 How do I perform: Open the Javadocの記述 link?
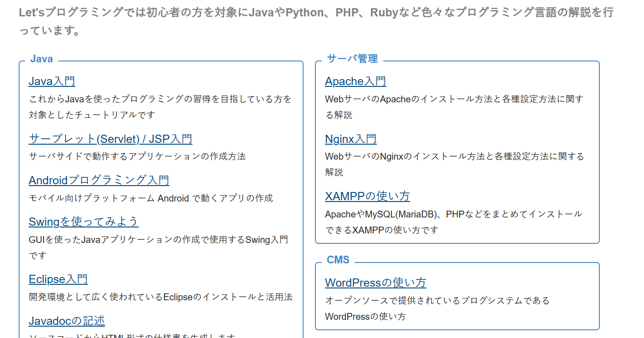tap(67, 321)
